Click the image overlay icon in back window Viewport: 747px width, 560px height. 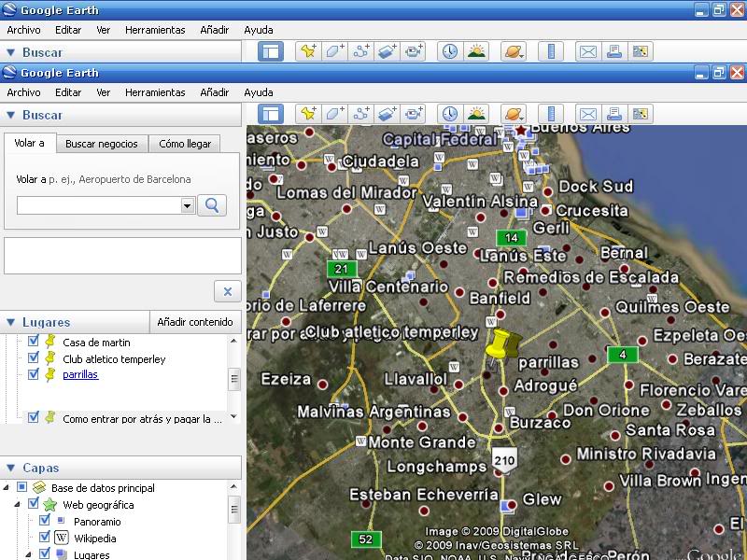(x=387, y=51)
